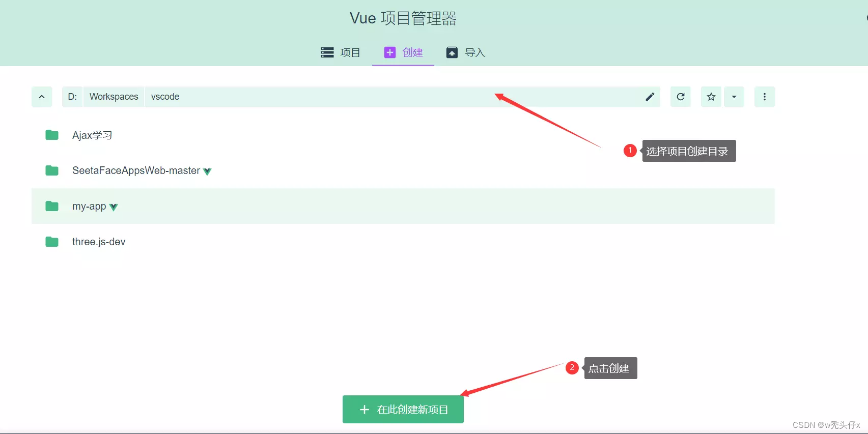Image resolution: width=868 pixels, height=434 pixels.
Task: Open the favorites dropdown arrow
Action: (x=734, y=97)
